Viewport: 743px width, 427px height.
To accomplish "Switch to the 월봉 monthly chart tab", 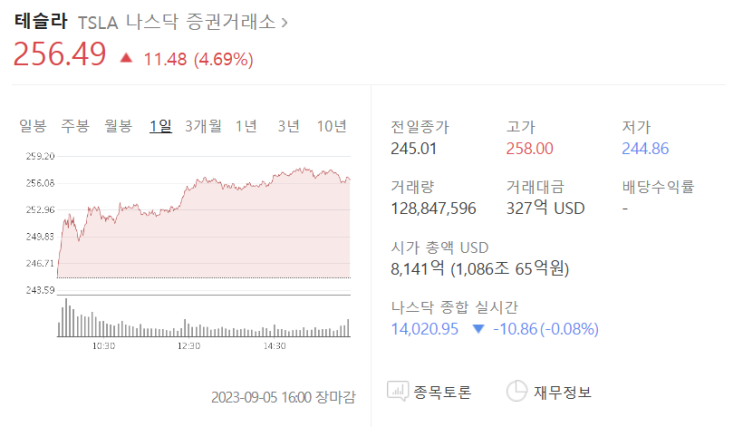I will coord(119,125).
